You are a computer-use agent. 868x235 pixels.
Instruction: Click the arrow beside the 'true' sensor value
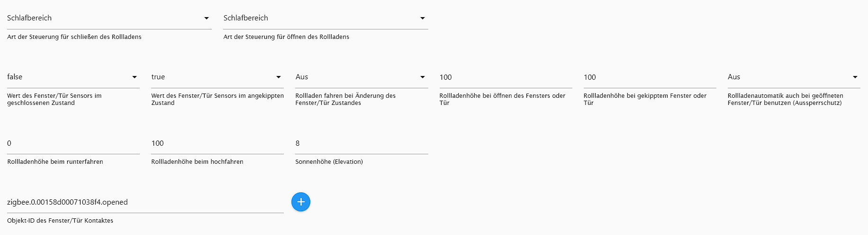click(279, 77)
